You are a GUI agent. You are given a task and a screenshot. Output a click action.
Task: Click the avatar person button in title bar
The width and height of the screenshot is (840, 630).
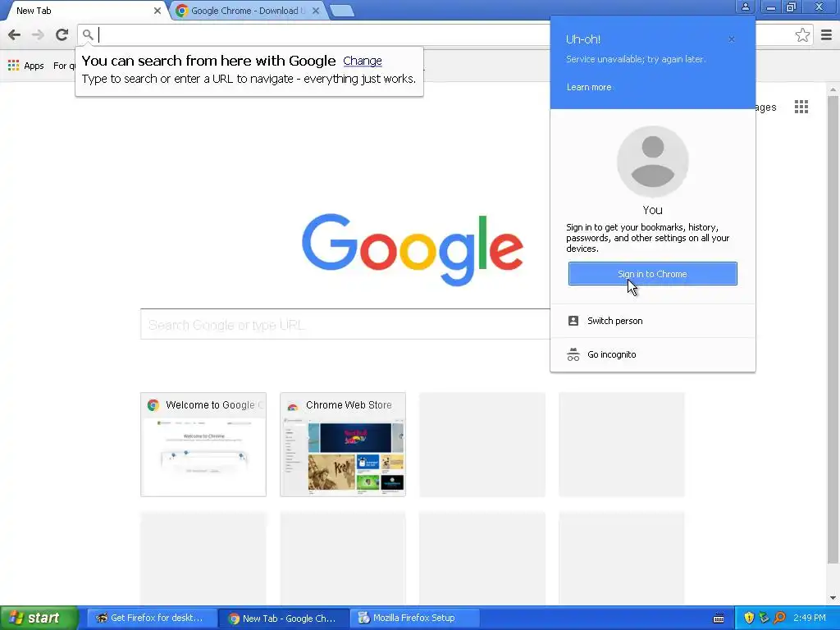click(x=745, y=7)
